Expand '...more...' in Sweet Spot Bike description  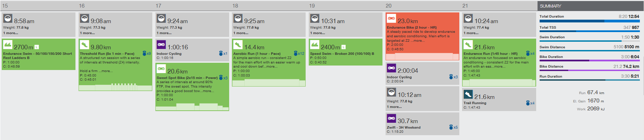tap(207, 91)
